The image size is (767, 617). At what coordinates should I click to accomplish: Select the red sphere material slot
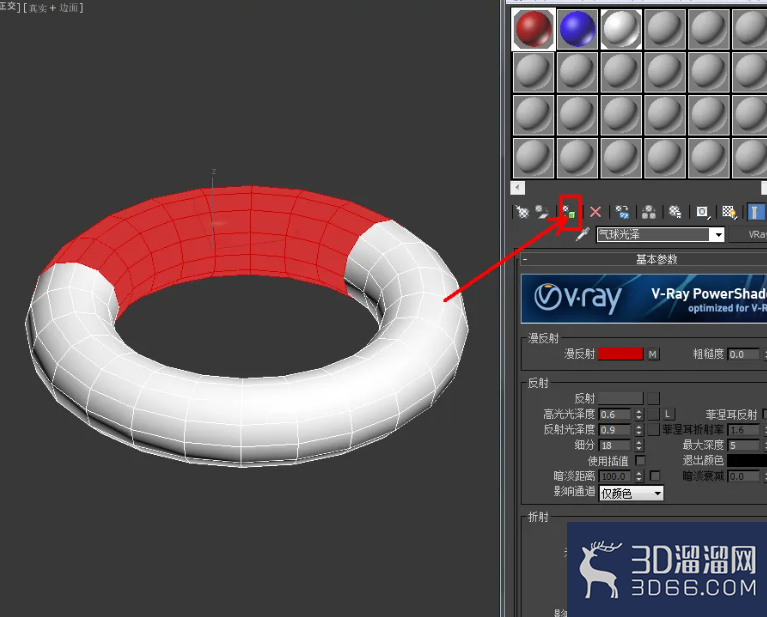pos(533,29)
